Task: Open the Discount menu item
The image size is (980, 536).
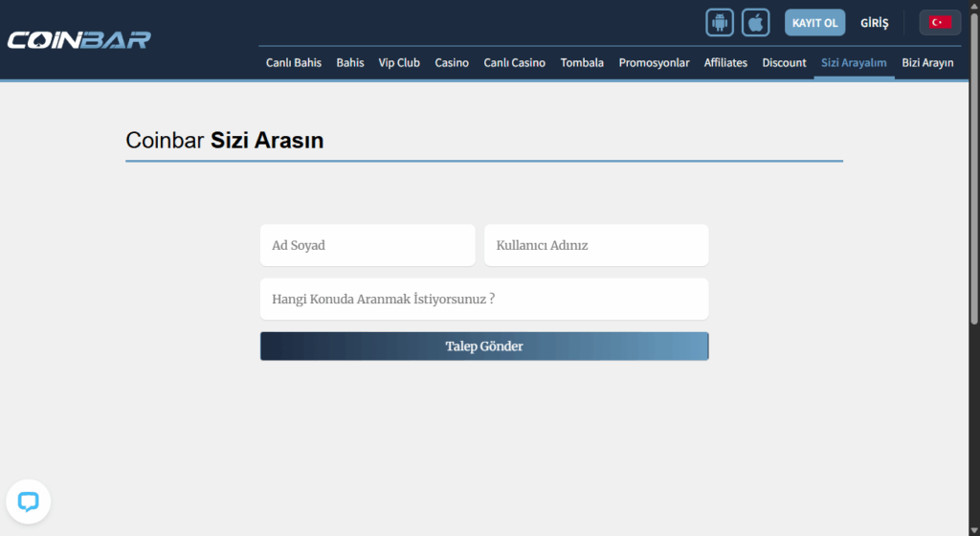Action: (785, 62)
